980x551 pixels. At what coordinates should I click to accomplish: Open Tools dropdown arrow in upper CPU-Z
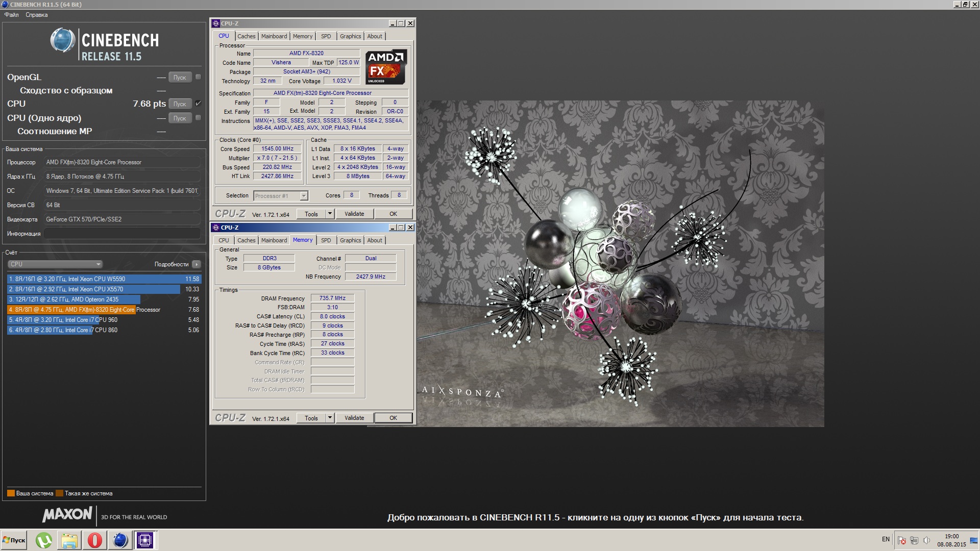(330, 214)
